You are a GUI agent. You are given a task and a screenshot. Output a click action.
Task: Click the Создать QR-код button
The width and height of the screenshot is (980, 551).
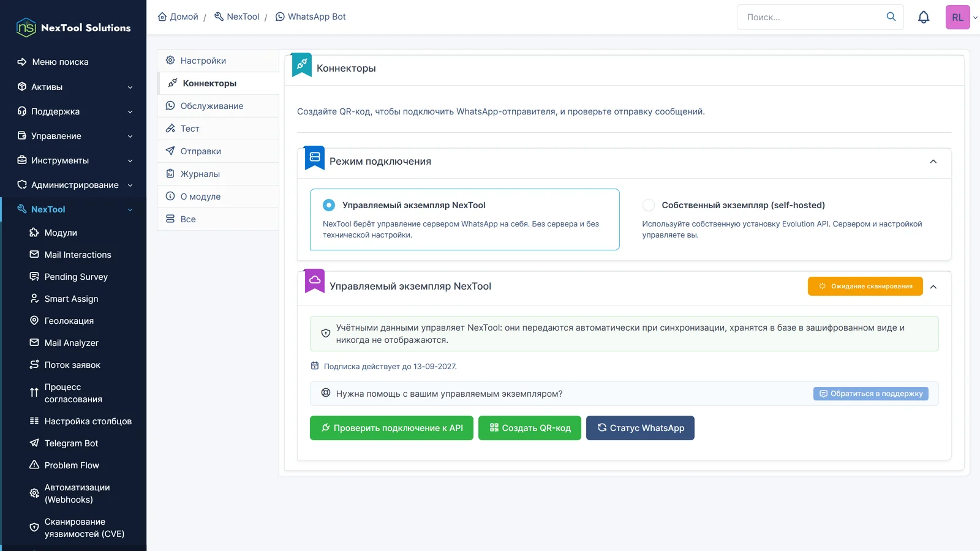coord(530,428)
